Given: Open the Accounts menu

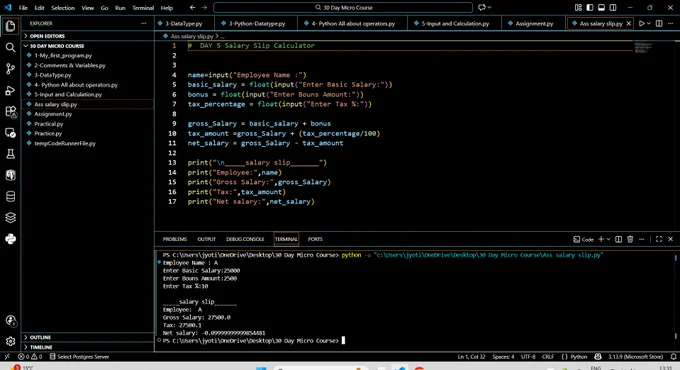Looking at the screenshot, I should 10,321.
